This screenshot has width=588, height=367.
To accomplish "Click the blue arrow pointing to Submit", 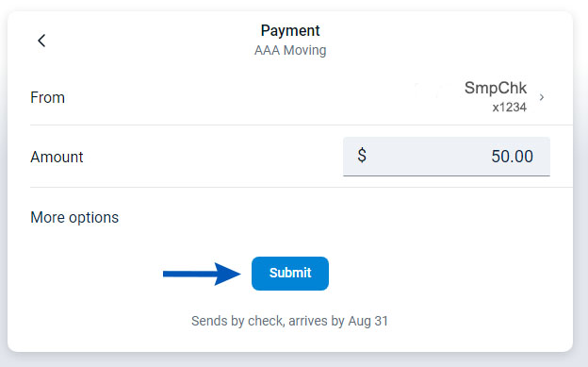I will pos(202,274).
